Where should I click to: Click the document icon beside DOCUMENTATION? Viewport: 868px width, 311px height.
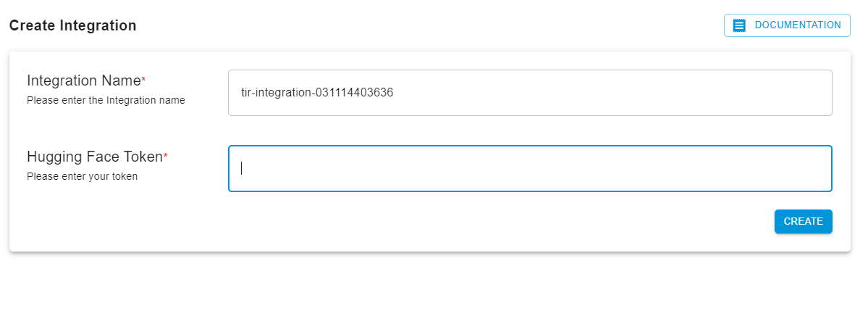click(739, 25)
